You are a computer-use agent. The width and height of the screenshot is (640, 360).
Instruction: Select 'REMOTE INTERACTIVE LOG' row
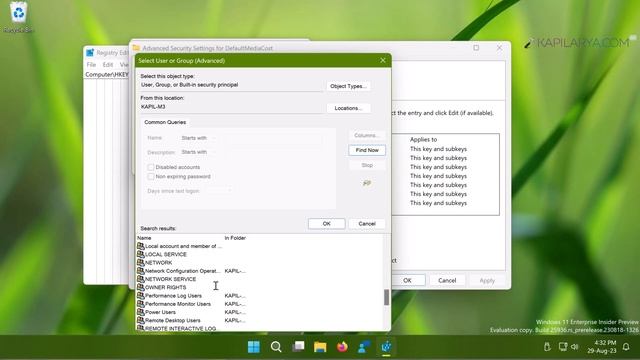tap(177, 328)
